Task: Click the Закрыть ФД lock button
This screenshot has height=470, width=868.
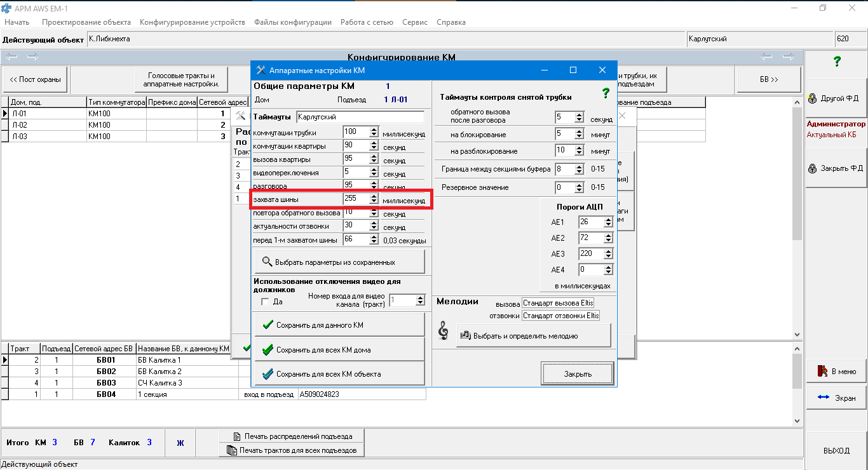Action: 836,168
